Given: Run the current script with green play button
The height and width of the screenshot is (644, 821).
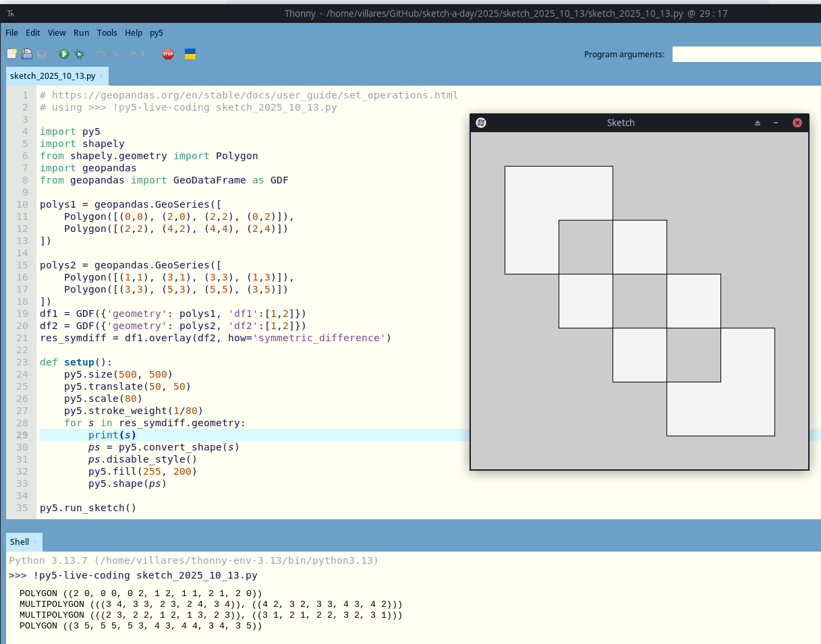Looking at the screenshot, I should (x=63, y=54).
